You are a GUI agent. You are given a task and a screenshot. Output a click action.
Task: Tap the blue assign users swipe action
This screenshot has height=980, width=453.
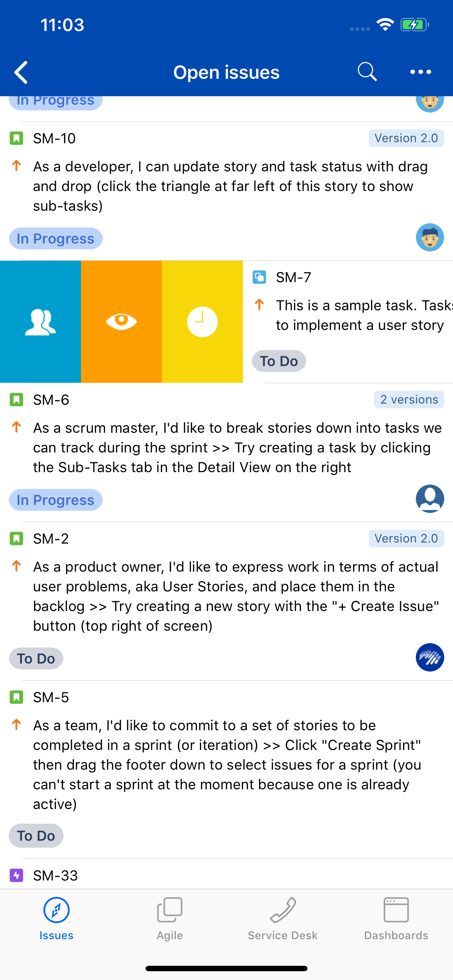coord(40,322)
